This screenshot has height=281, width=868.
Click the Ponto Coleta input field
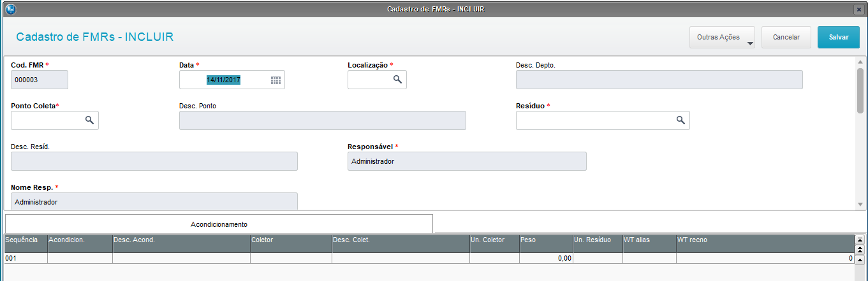[47, 120]
